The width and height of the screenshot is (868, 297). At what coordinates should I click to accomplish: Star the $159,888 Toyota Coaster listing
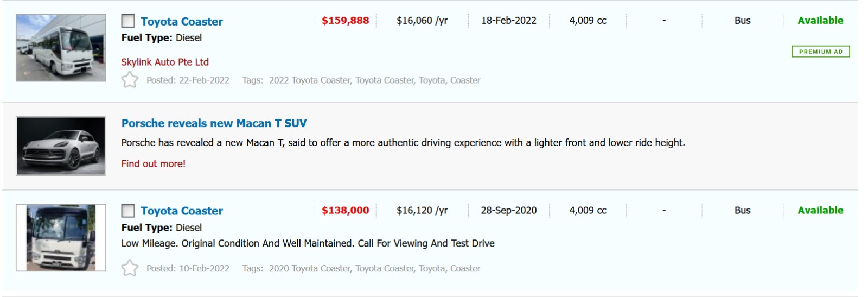130,80
